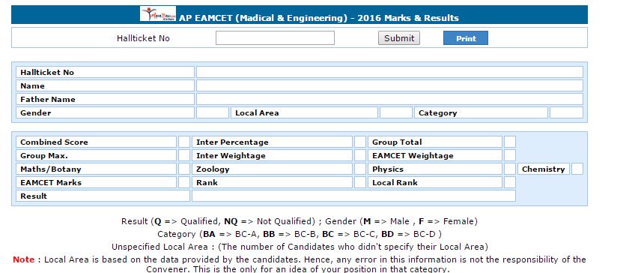644x273 pixels.
Task: Click the 'Father Name' row label
Action: click(105, 100)
